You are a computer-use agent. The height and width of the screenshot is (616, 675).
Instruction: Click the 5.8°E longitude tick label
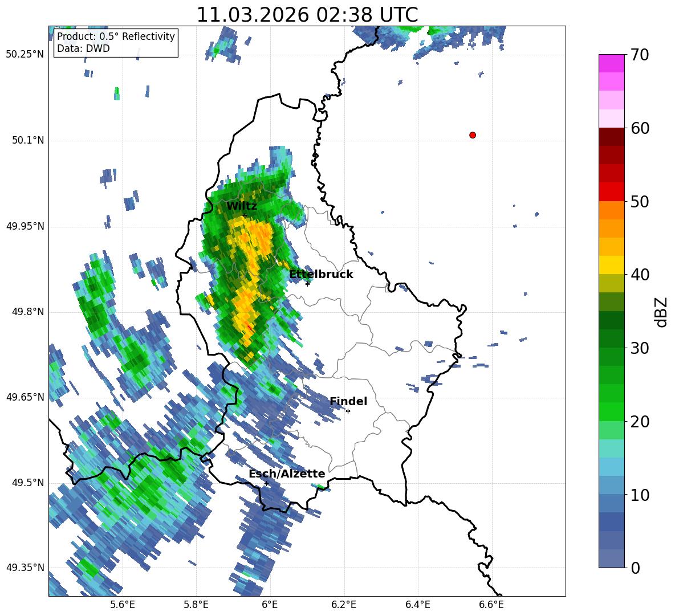(196, 605)
